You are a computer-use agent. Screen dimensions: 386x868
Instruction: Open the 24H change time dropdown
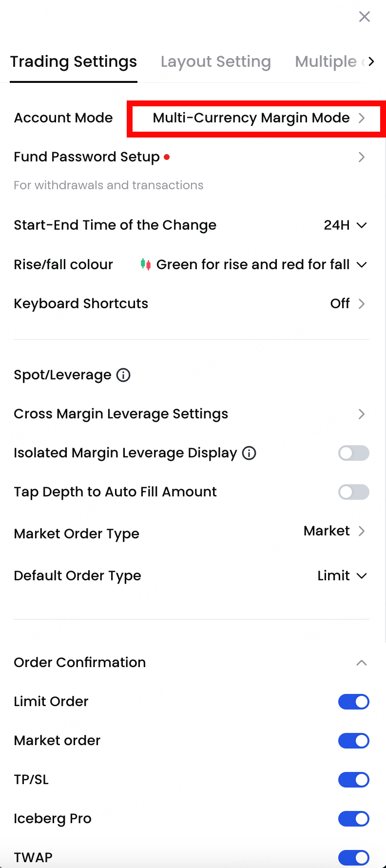tap(345, 225)
